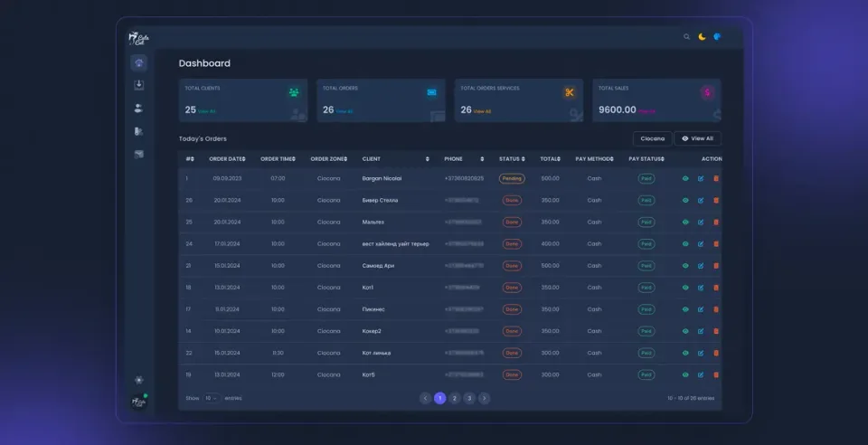Viewport: 868px width, 445px height.
Task: Delete the Самоед Ари order
Action: pos(716,266)
